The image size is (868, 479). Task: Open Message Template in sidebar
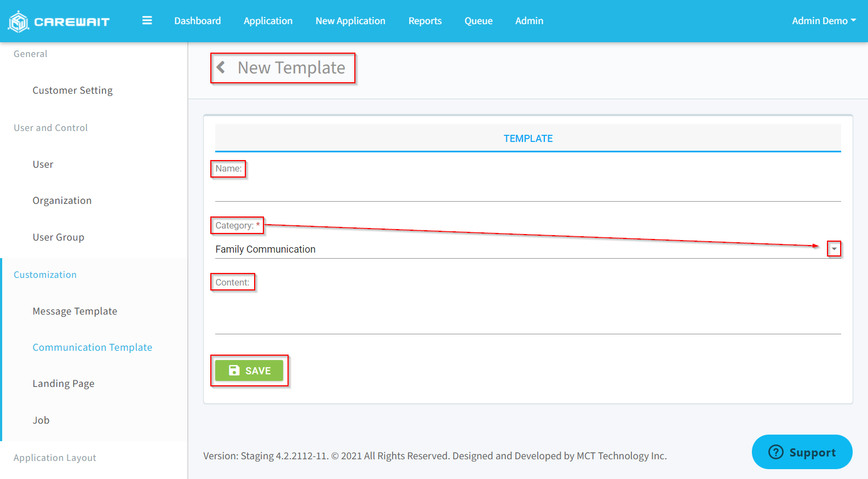pos(75,311)
